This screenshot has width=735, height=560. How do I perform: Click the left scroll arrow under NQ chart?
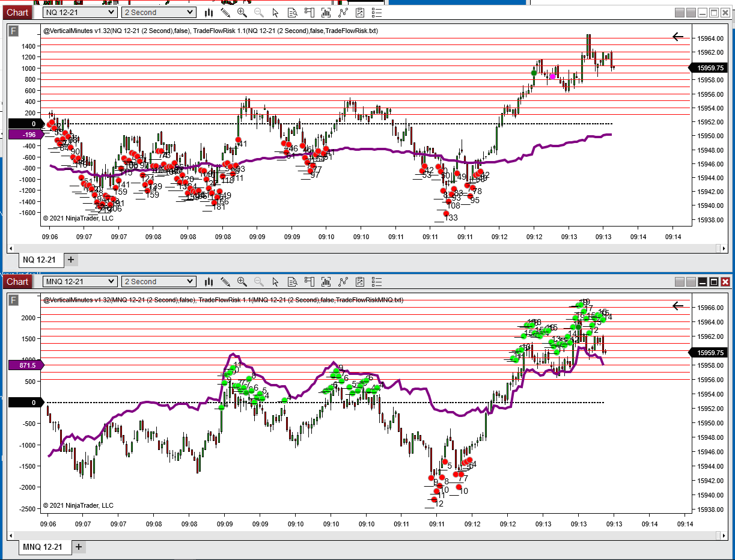(x=11, y=247)
